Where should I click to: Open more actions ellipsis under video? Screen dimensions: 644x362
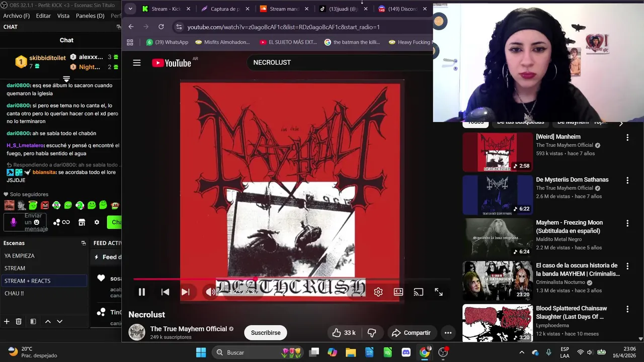(x=448, y=333)
